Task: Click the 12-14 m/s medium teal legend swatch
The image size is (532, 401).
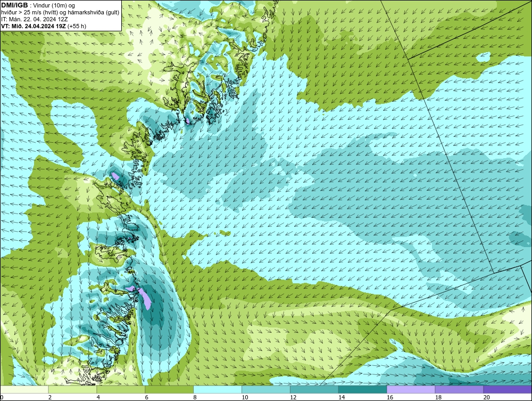Action: (x=314, y=389)
